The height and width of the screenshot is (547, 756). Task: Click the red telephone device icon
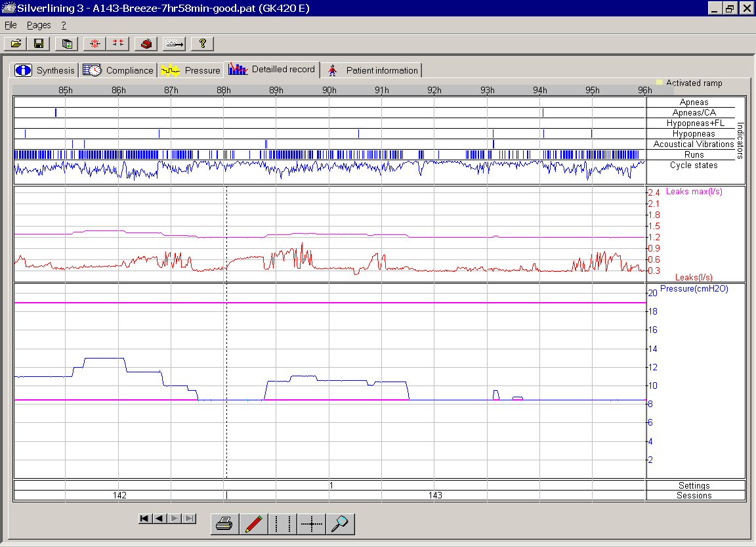[147, 44]
